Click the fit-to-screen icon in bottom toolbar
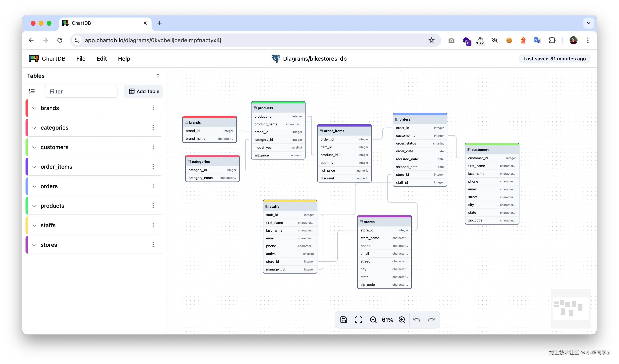The height and width of the screenshot is (364, 619). click(x=358, y=320)
